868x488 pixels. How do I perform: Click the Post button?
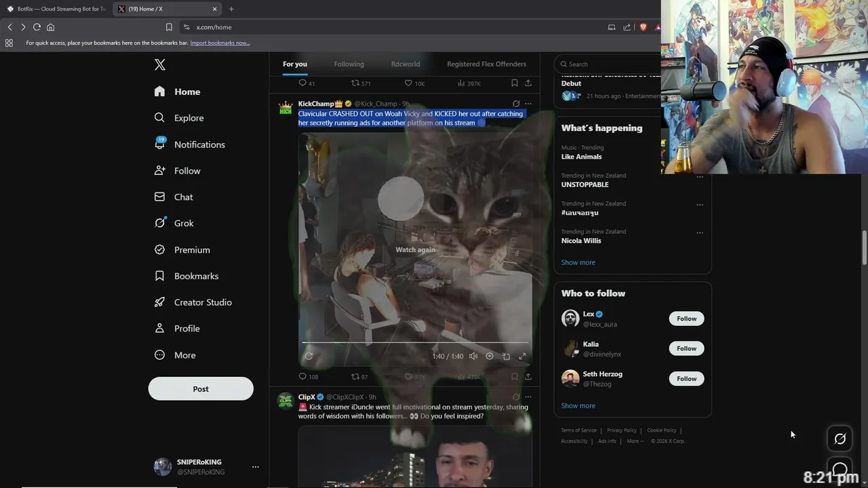pyautogui.click(x=201, y=389)
